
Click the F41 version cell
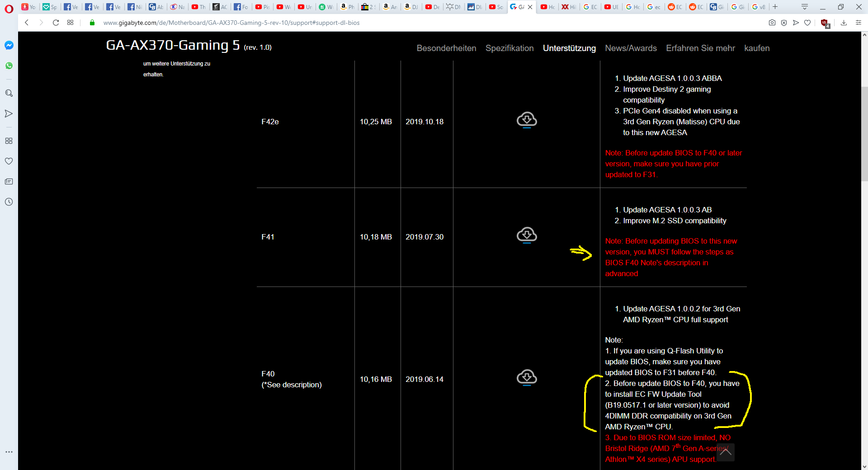[x=268, y=237]
